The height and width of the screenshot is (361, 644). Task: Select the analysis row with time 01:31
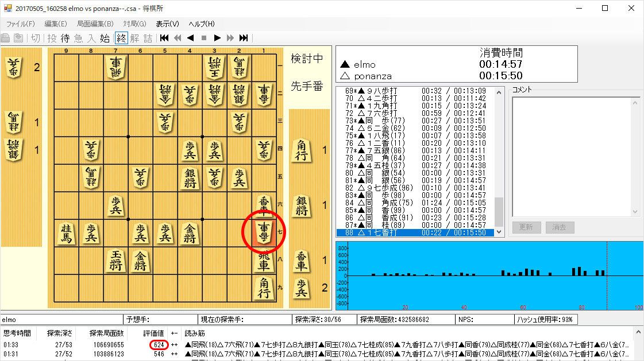tap(317, 354)
